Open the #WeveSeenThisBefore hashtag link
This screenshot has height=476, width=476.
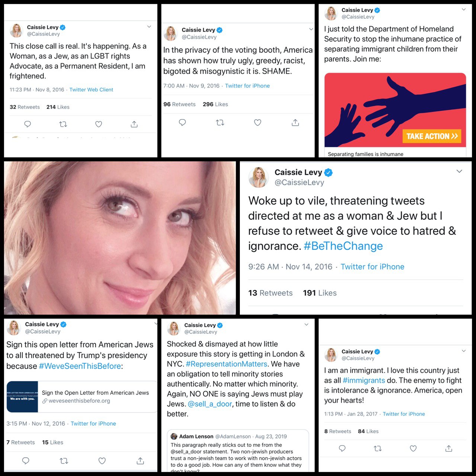click(80, 366)
